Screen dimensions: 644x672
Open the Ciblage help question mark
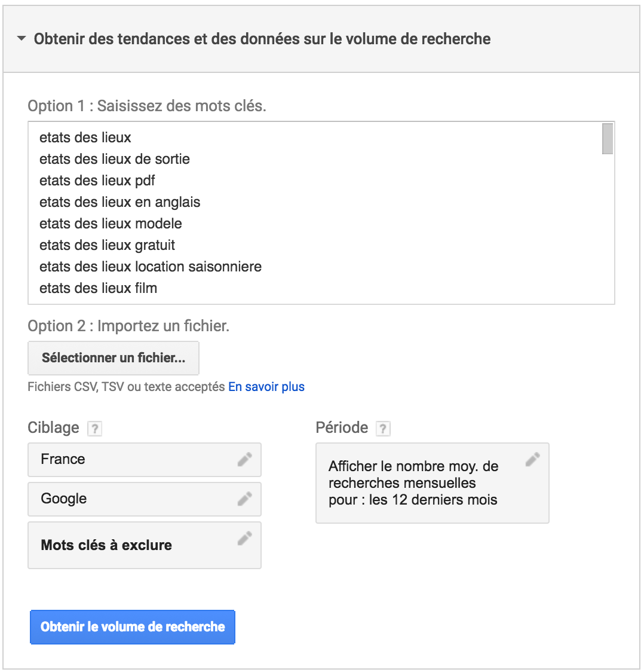94,429
